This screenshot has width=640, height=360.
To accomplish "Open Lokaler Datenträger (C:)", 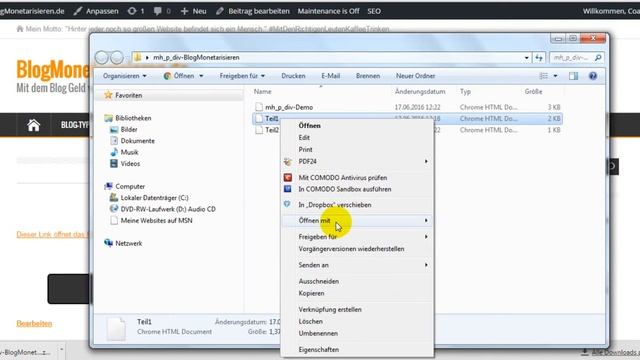I will coord(154,198).
